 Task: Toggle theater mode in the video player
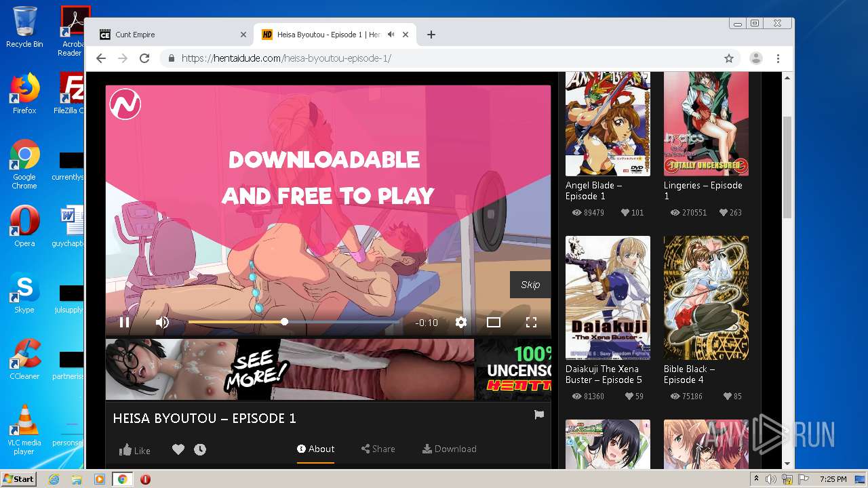[x=494, y=323]
